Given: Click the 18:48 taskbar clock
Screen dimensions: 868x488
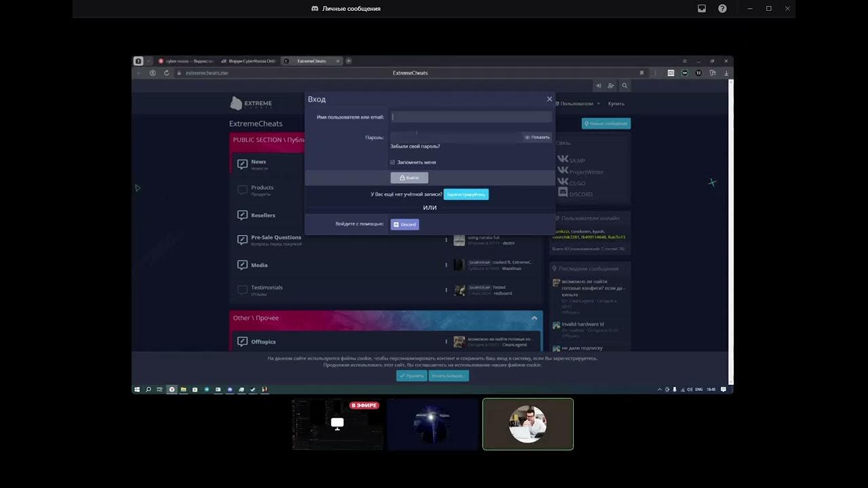Looking at the screenshot, I should [x=711, y=390].
